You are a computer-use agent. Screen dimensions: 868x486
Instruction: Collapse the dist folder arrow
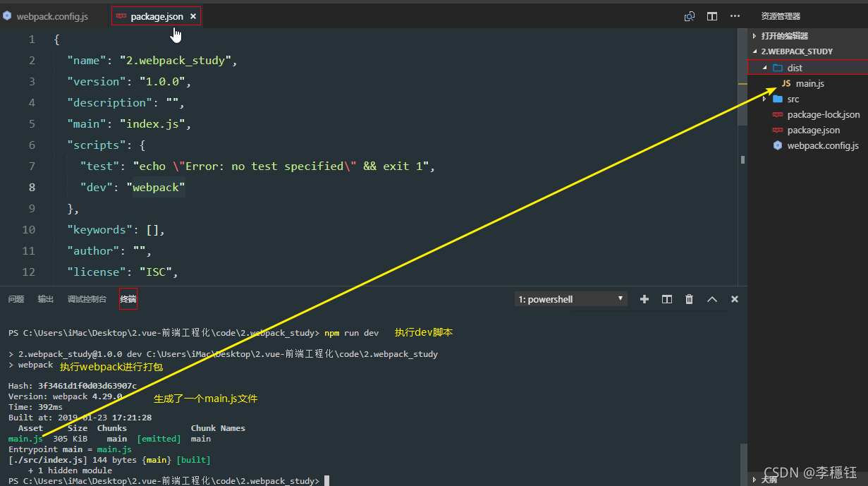[765, 68]
